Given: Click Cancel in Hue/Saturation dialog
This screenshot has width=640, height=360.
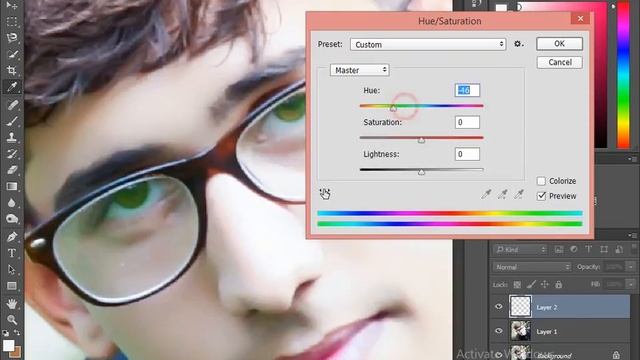Looking at the screenshot, I should 559,62.
